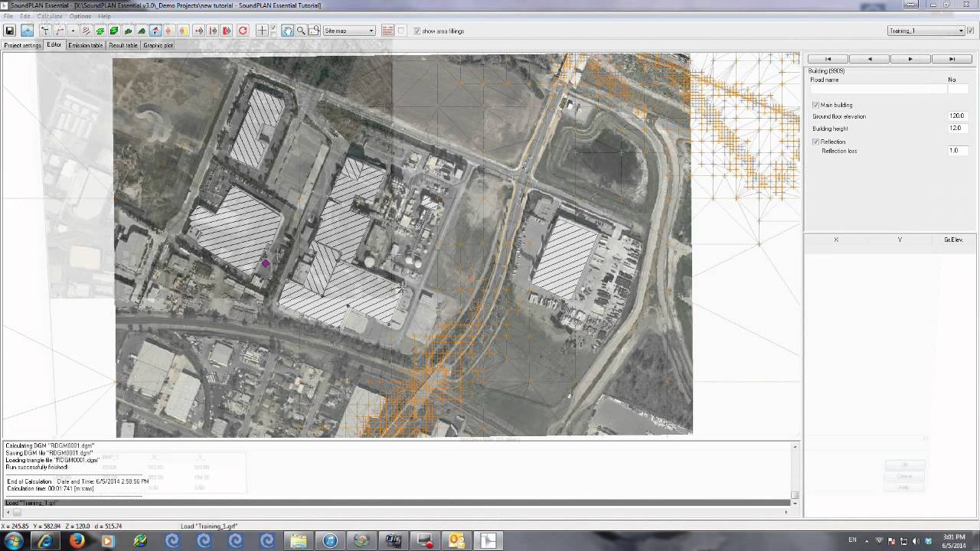Click the magenta point marker on map

tap(266, 264)
